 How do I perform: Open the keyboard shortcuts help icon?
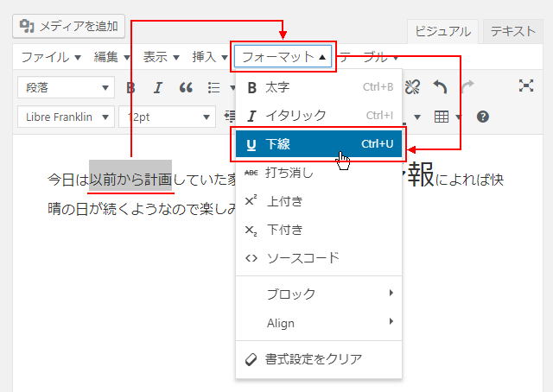[483, 117]
